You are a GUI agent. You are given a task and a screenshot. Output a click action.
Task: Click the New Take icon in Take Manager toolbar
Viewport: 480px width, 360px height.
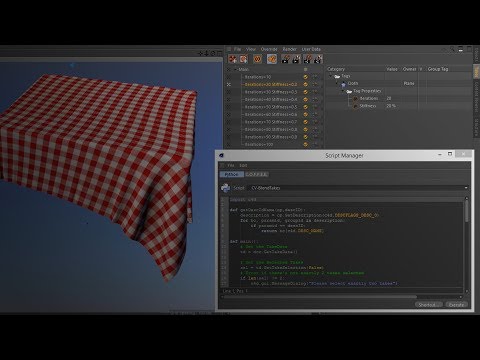[233, 59]
